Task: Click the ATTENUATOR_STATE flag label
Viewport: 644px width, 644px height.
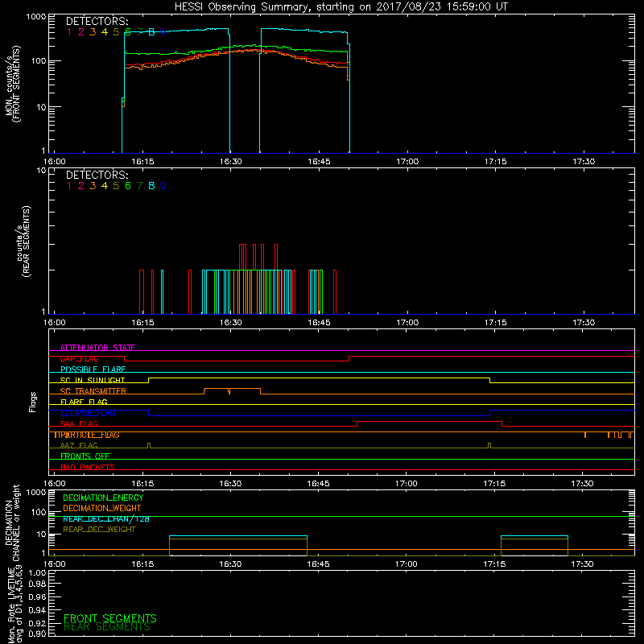Action: pyautogui.click(x=97, y=348)
